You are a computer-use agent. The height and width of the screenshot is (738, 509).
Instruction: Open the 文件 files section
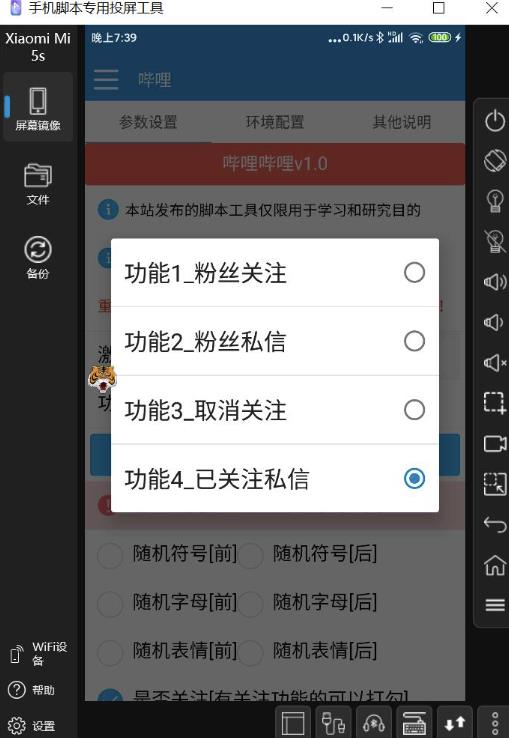click(x=38, y=184)
